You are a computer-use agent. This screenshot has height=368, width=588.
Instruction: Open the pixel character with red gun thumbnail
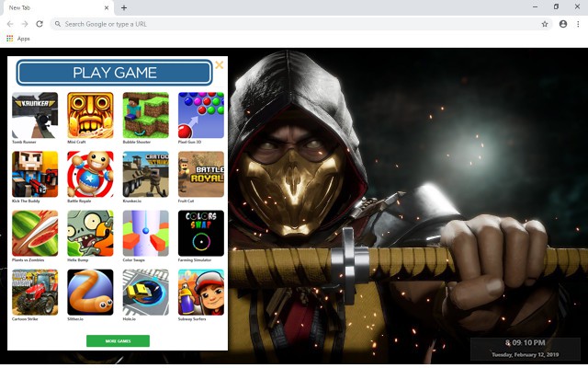click(x=35, y=174)
